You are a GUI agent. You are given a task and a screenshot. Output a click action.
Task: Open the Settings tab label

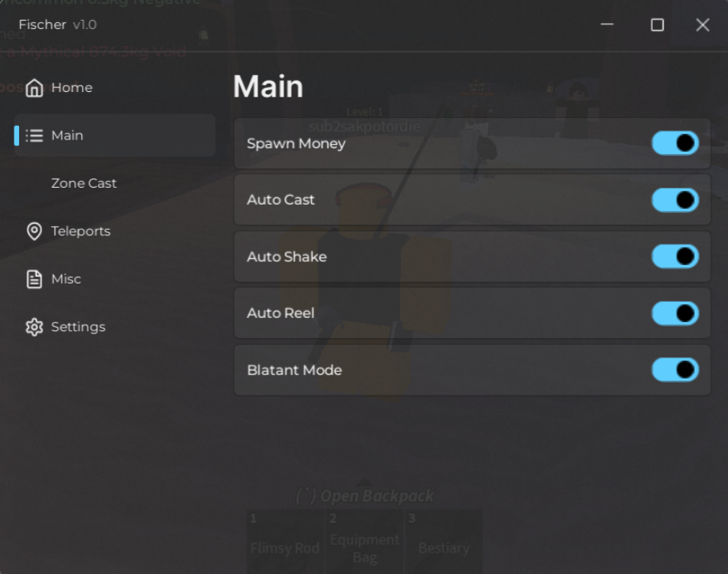78,327
